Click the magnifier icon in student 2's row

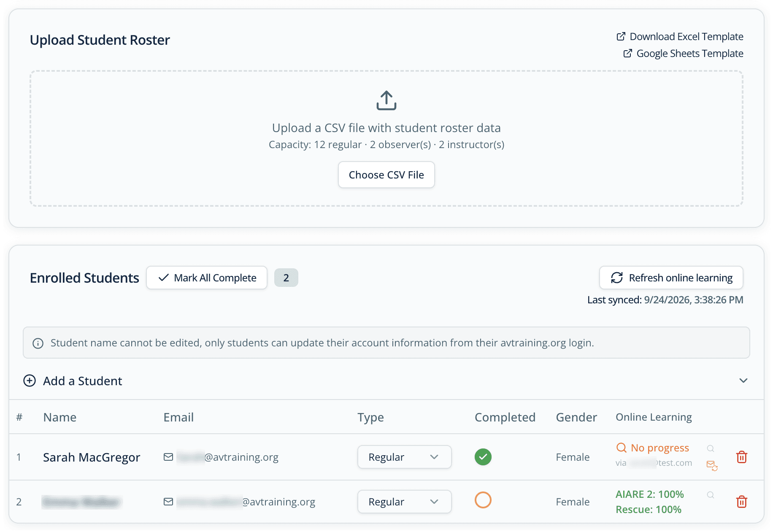(711, 495)
